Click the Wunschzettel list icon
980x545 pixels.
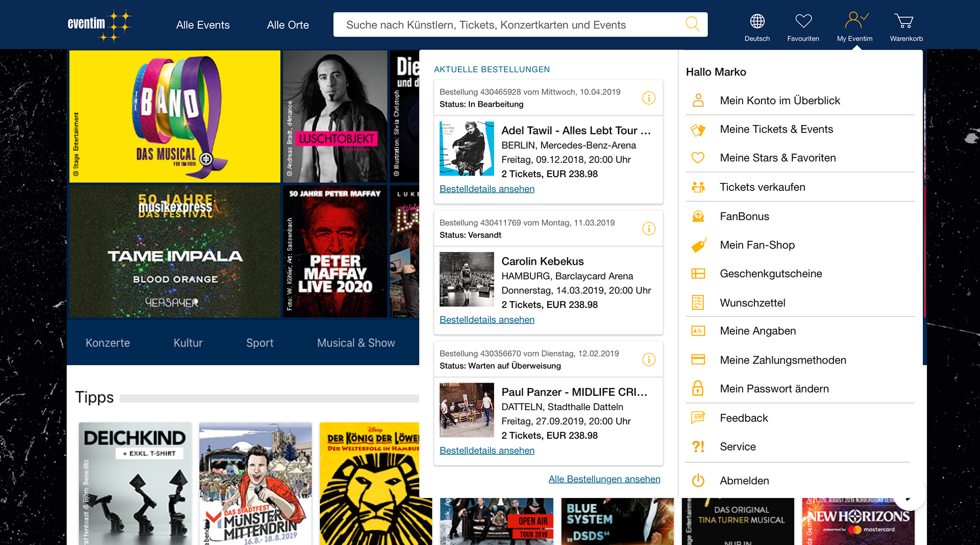click(698, 302)
